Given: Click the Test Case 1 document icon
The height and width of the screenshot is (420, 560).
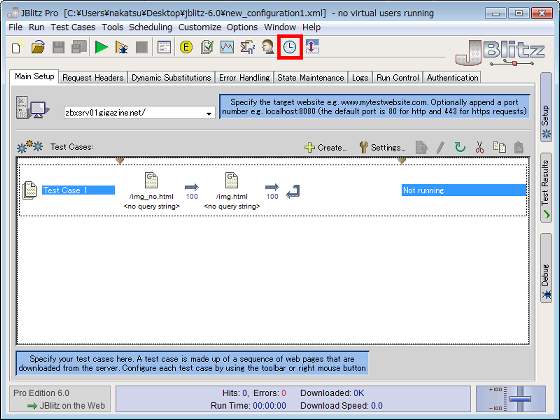Looking at the screenshot, I should coord(30,190).
